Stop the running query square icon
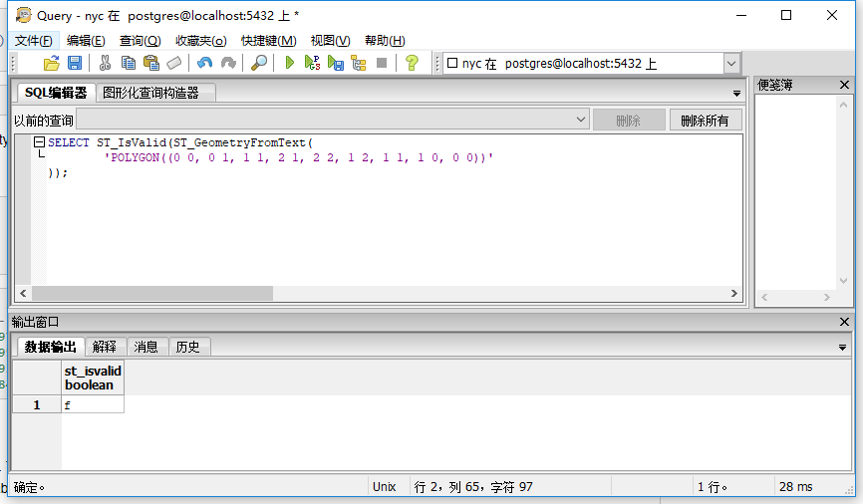This screenshot has height=504, width=863. (x=382, y=64)
